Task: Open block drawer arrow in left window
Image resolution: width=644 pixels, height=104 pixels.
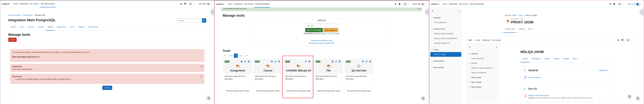Action: 212,12
